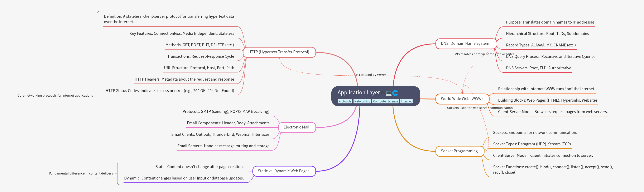Image resolution: width=644 pixels, height=192 pixels.
Task: Select Hierarchical Structure: Root, TLDs topic
Action: tap(548, 34)
